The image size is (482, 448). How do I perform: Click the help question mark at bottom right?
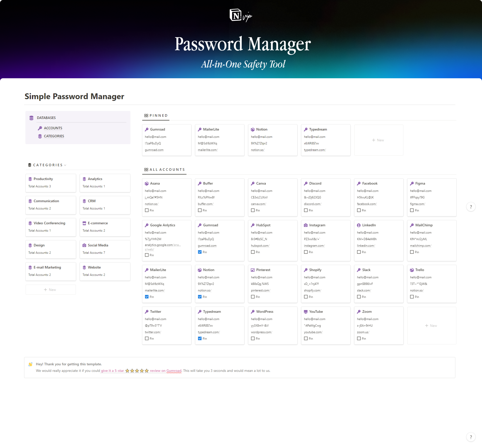coord(471,437)
